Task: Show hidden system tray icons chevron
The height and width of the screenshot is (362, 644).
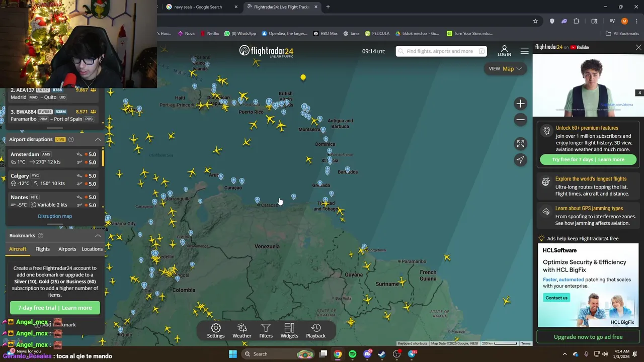Action: tap(565, 354)
